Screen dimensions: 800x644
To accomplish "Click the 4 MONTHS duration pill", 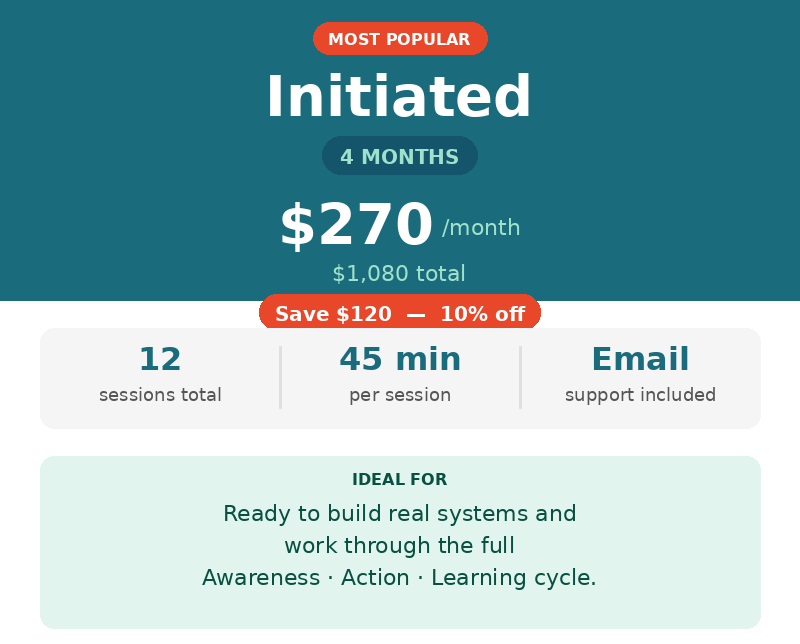I will 399,157.
